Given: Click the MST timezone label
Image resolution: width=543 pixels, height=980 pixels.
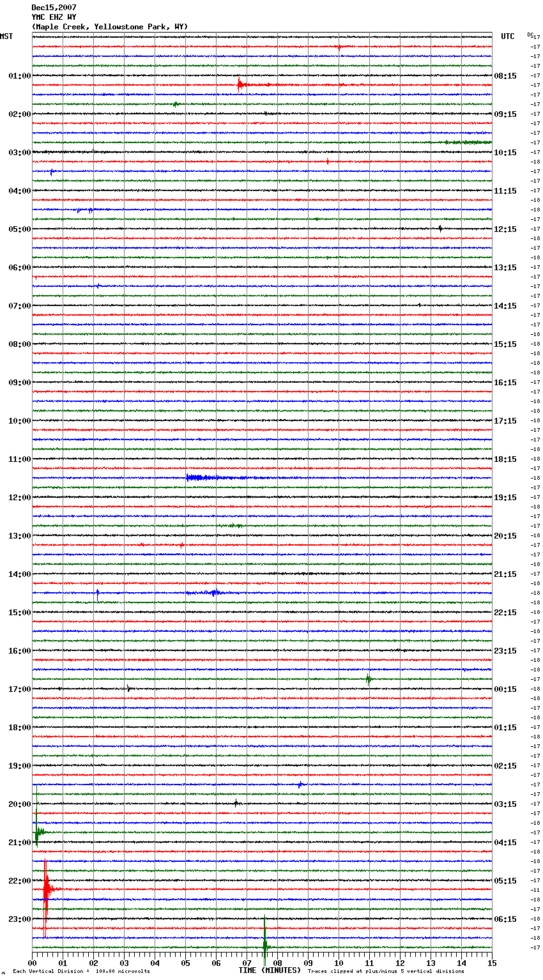Looking at the screenshot, I should pyautogui.click(x=6, y=36).
